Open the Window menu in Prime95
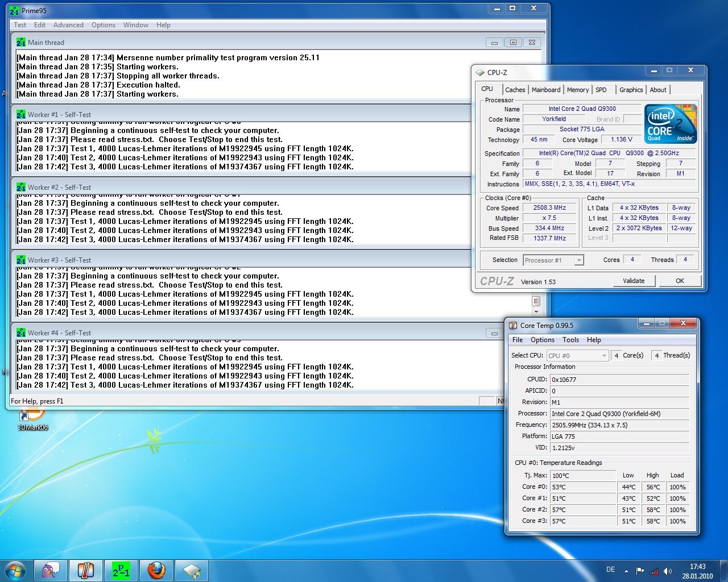728x582 pixels. click(x=136, y=25)
